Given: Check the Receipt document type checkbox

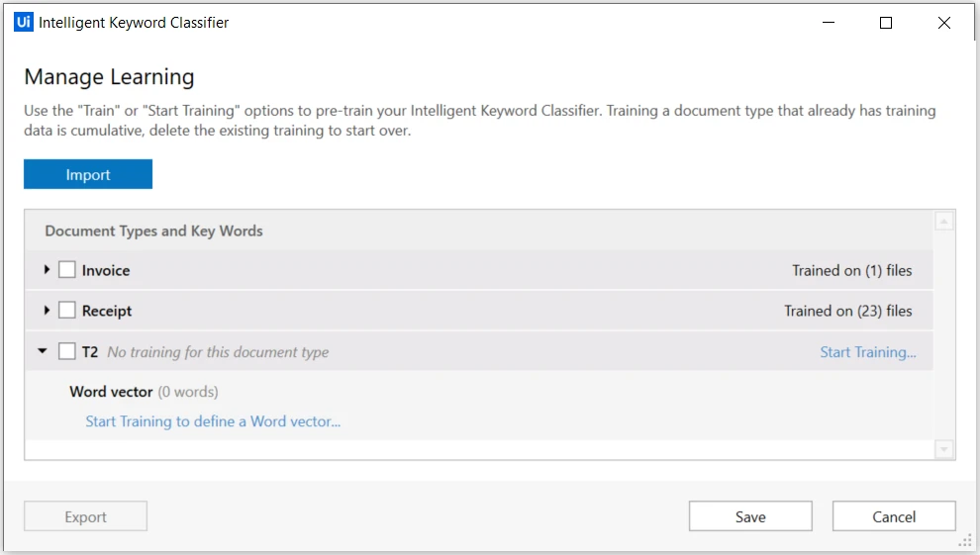Looking at the screenshot, I should [67, 311].
